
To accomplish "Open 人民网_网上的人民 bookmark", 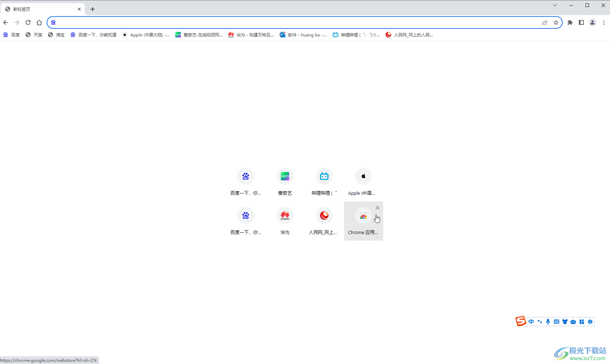I will click(x=409, y=35).
